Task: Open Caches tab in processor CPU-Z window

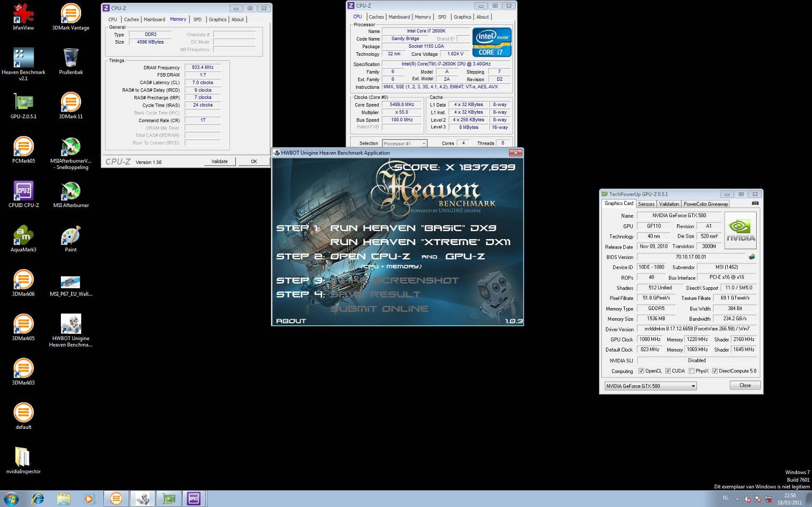Action: click(377, 17)
